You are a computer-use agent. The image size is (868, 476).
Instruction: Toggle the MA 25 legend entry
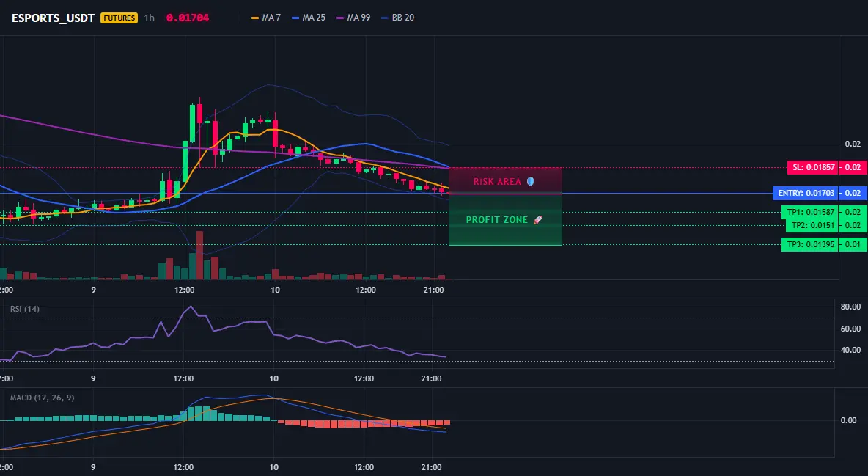tap(309, 18)
